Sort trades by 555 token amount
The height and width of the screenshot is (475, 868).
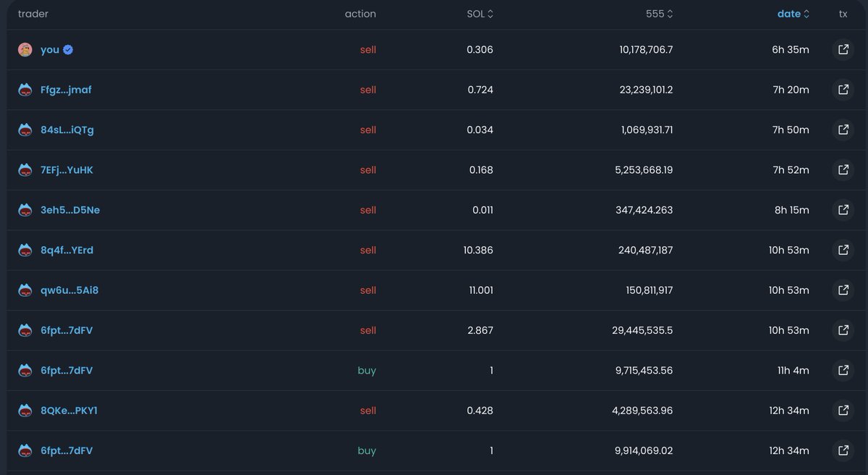pyautogui.click(x=659, y=14)
